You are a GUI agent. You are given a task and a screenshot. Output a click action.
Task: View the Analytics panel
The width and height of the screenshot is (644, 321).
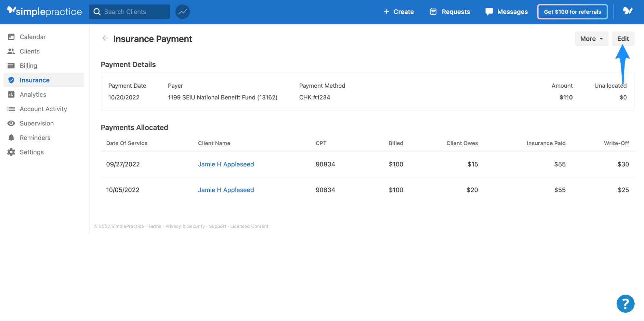pos(33,94)
